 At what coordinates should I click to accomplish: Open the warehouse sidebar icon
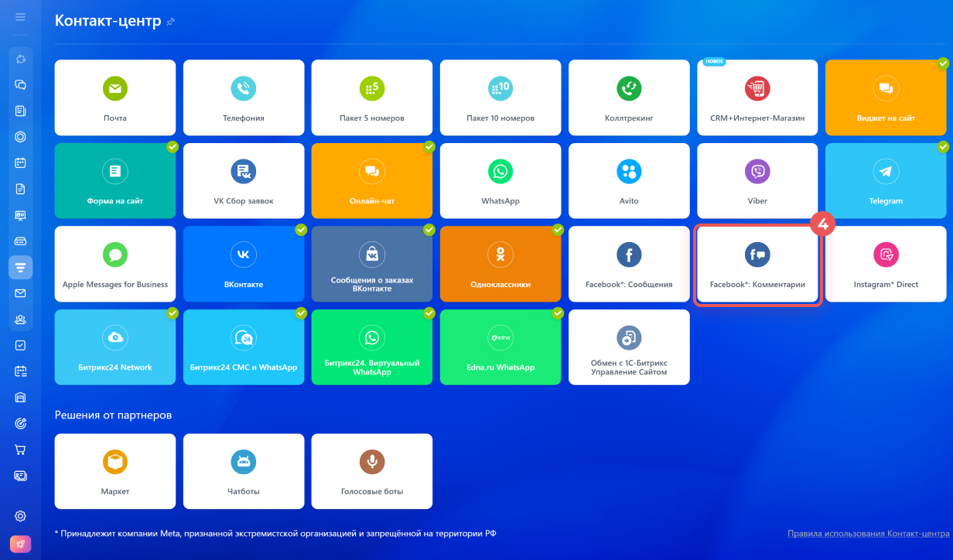(21, 398)
